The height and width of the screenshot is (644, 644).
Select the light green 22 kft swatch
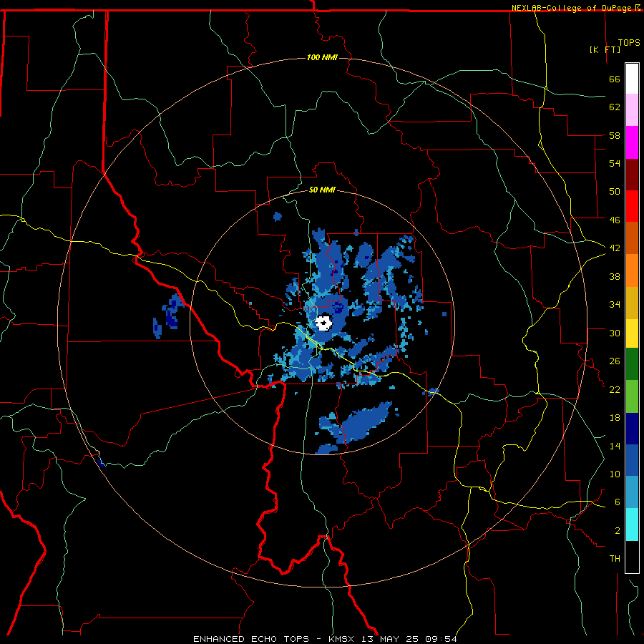point(632,396)
